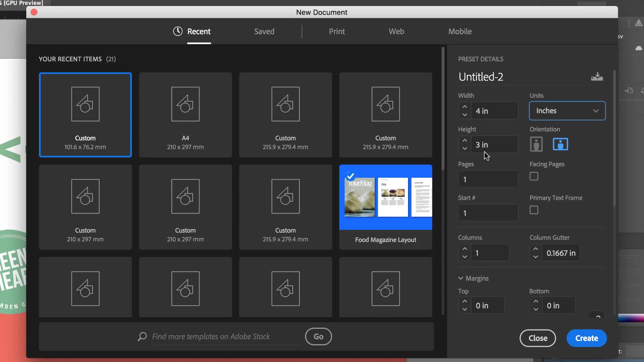Click the search magnifier icon for Adobe Stock
Screen dimensions: 644x362
(142, 337)
